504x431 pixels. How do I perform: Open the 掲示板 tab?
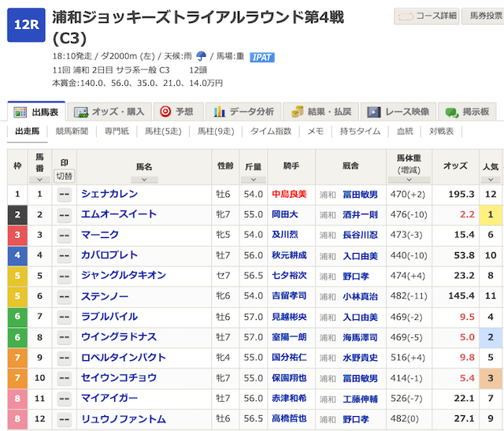point(467,112)
